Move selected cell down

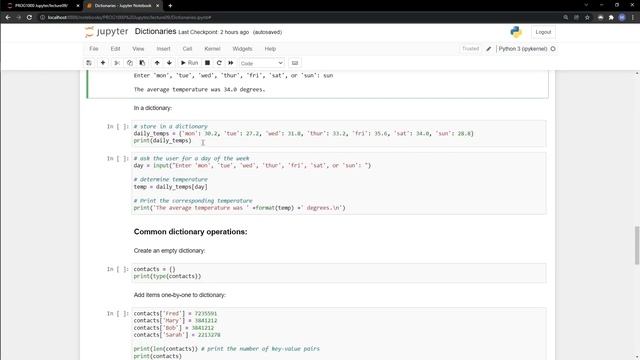[169, 63]
